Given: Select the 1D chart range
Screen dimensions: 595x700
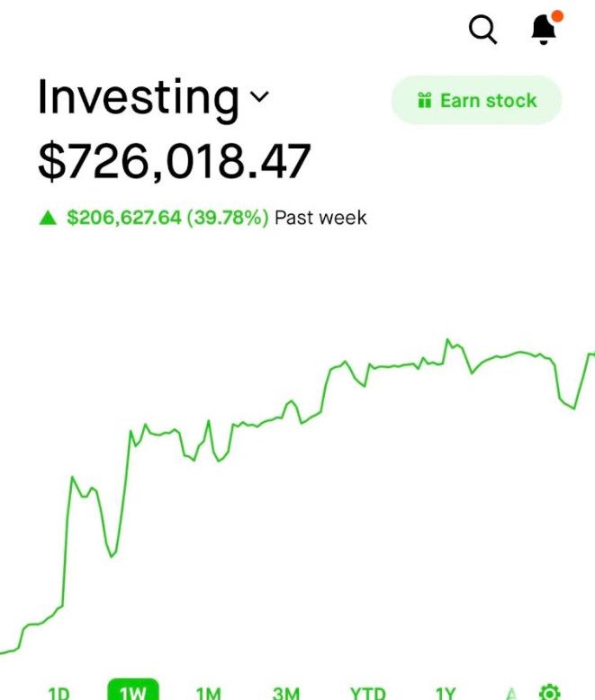Looking at the screenshot, I should tap(59, 693).
